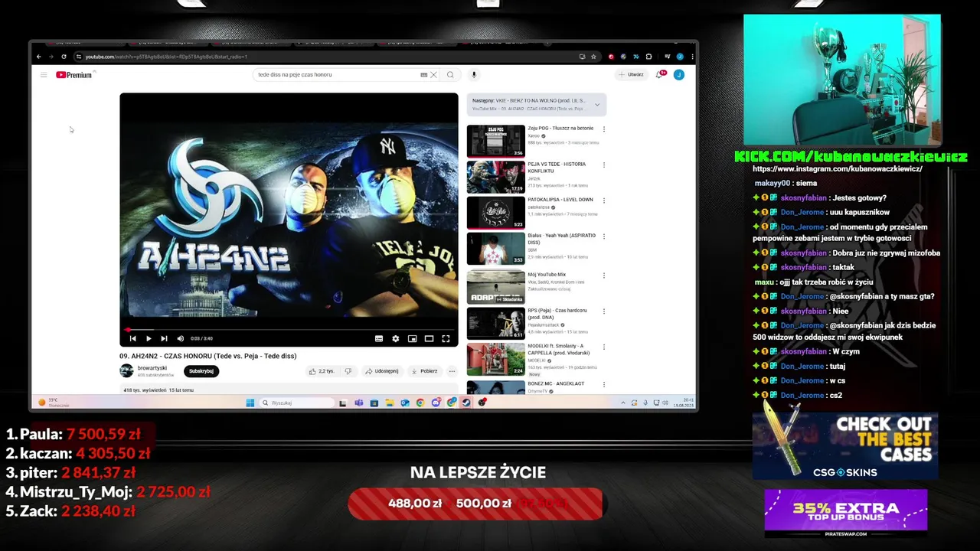Open RPS (Peja) - Czas hardcoru thumbnail
Image resolution: width=980 pixels, height=551 pixels.
(496, 323)
